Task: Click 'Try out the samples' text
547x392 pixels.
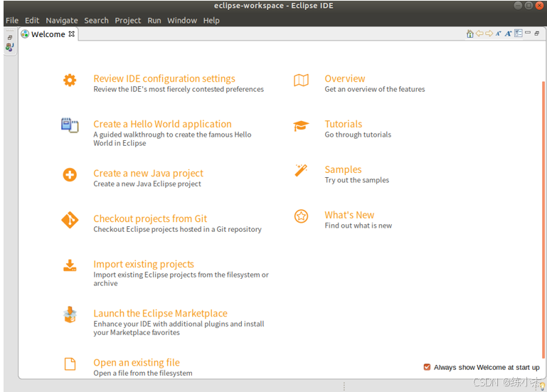Action: pyautogui.click(x=356, y=180)
